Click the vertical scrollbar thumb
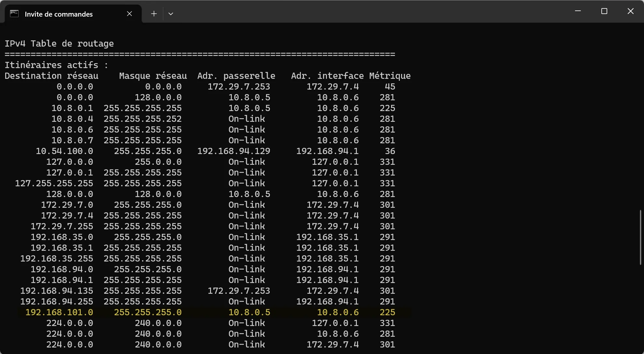 coord(640,237)
